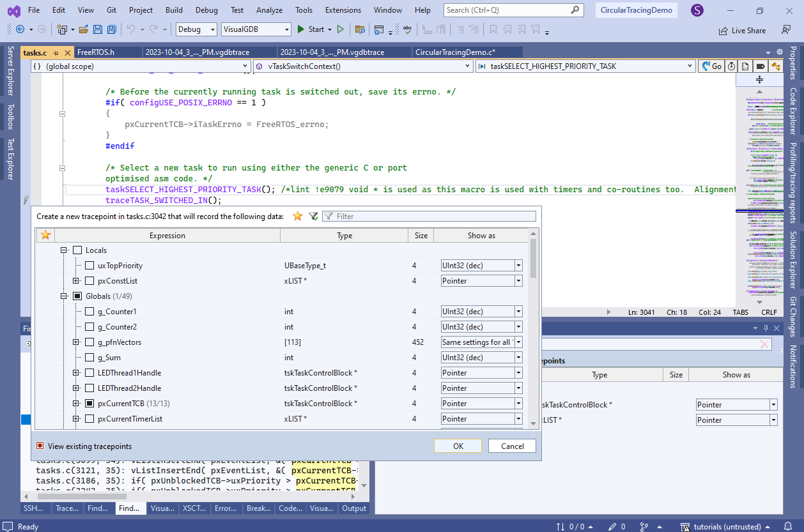Open the Server Explorer side panel
Viewport: 804px width, 532px height.
coord(10,71)
